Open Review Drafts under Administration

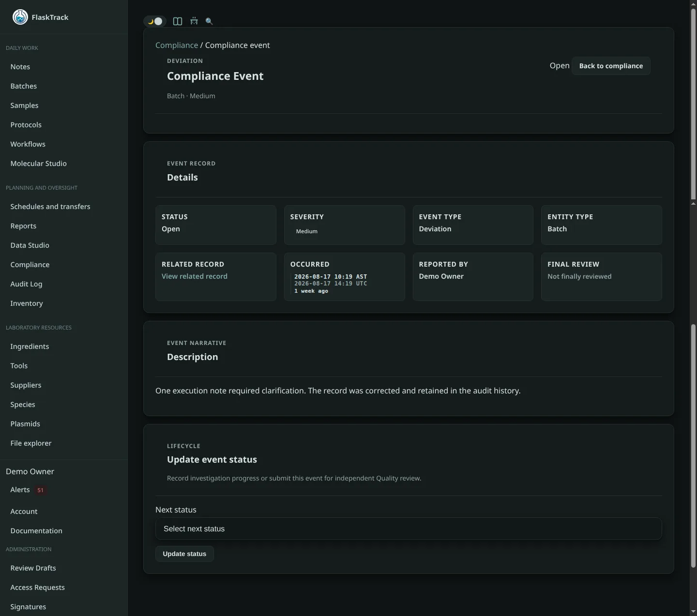[x=33, y=568]
